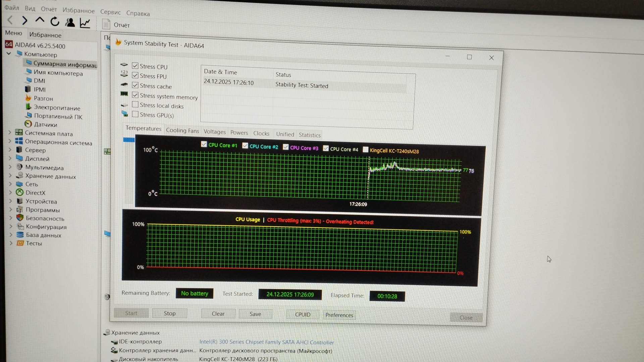Select the Разгон overclock tree item
The image size is (644, 362).
(x=43, y=99)
